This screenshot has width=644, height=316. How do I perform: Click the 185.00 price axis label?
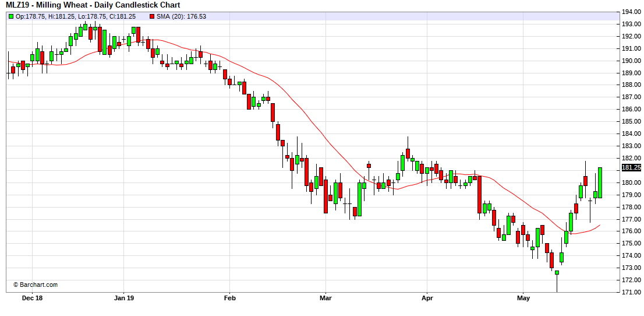pos(631,121)
